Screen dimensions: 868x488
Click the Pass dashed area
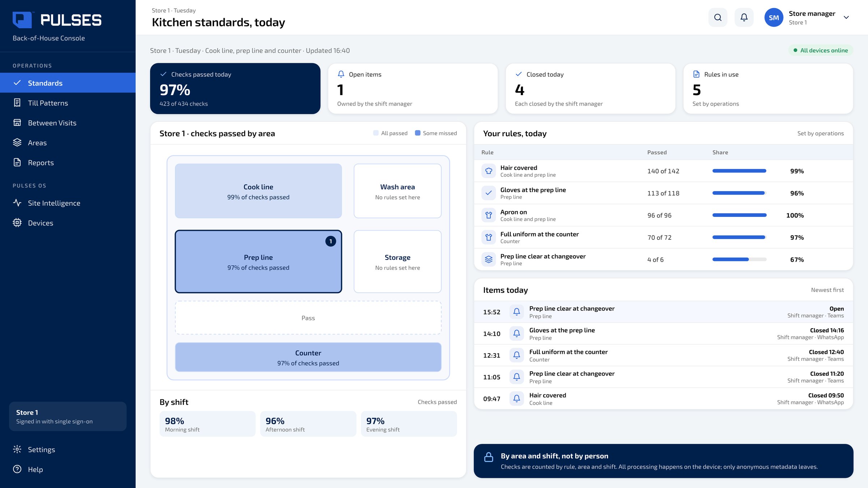(x=308, y=318)
